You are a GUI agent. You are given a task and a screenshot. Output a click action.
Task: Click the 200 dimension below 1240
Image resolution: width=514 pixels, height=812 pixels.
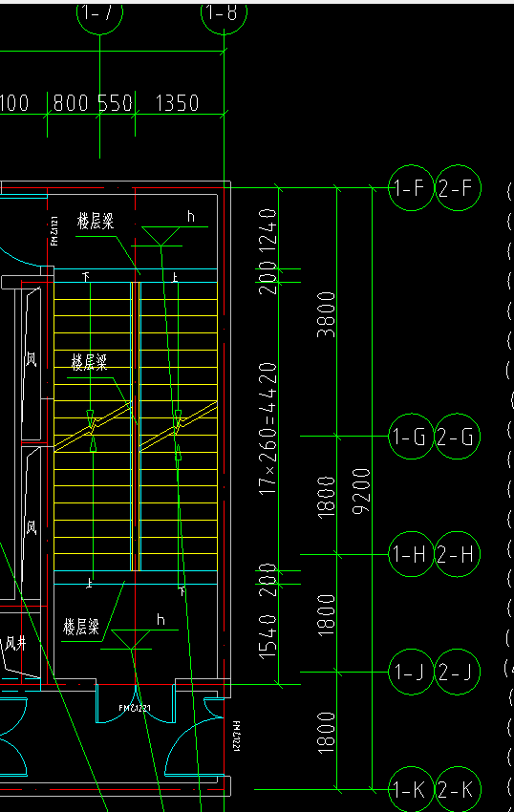pos(268,278)
